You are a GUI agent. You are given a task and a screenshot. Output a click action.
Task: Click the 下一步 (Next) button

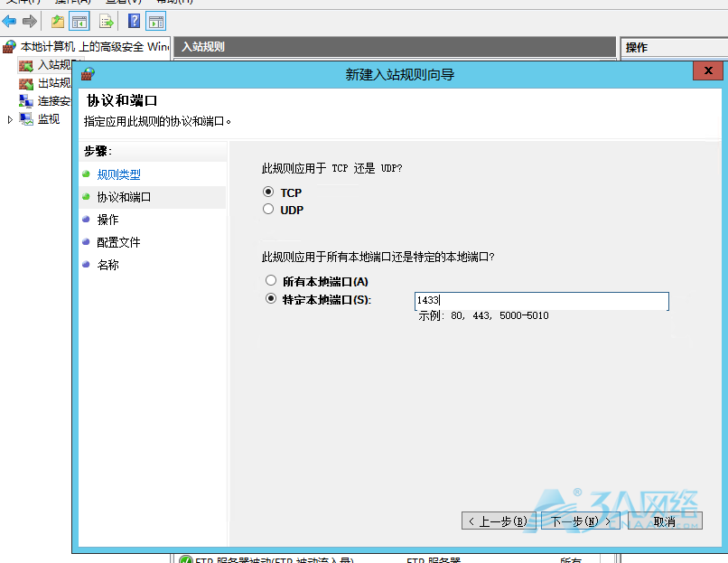tap(581, 521)
